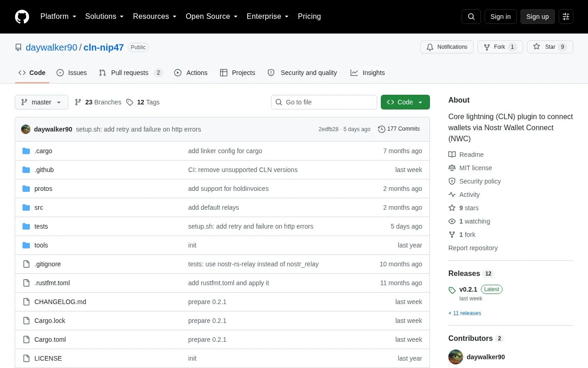Switch to the Actions tab

191,73
